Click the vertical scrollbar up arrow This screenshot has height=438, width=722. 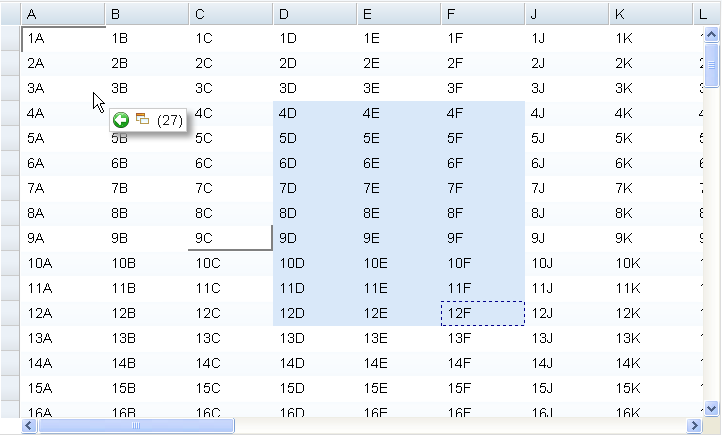pos(711,34)
